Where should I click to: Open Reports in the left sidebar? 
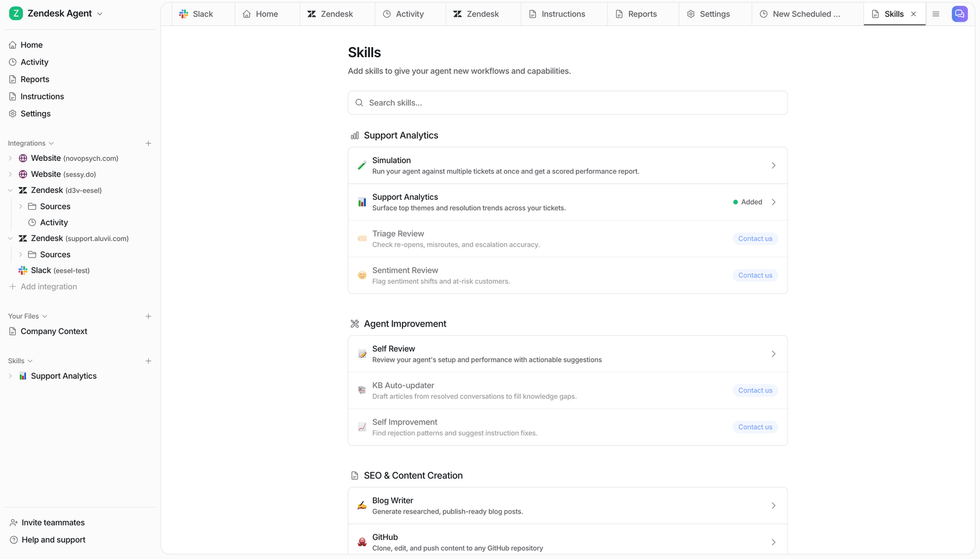[35, 79]
